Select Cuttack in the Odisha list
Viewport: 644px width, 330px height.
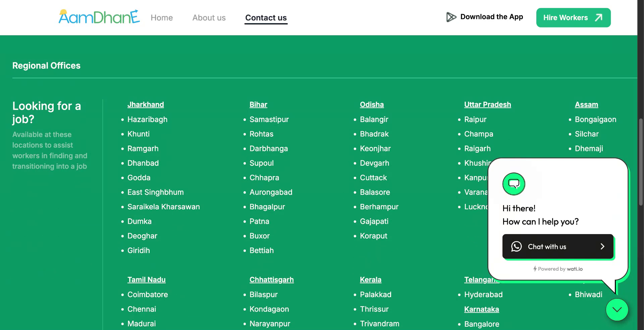click(x=373, y=177)
